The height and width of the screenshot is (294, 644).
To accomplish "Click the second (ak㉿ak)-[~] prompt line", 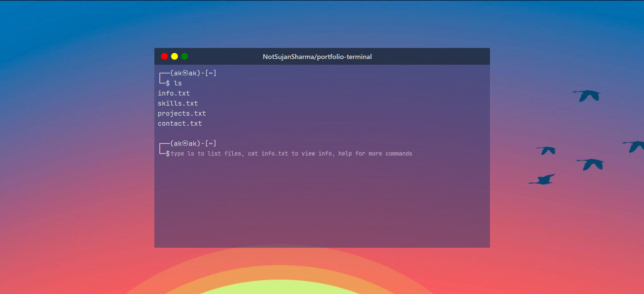I will pos(193,143).
